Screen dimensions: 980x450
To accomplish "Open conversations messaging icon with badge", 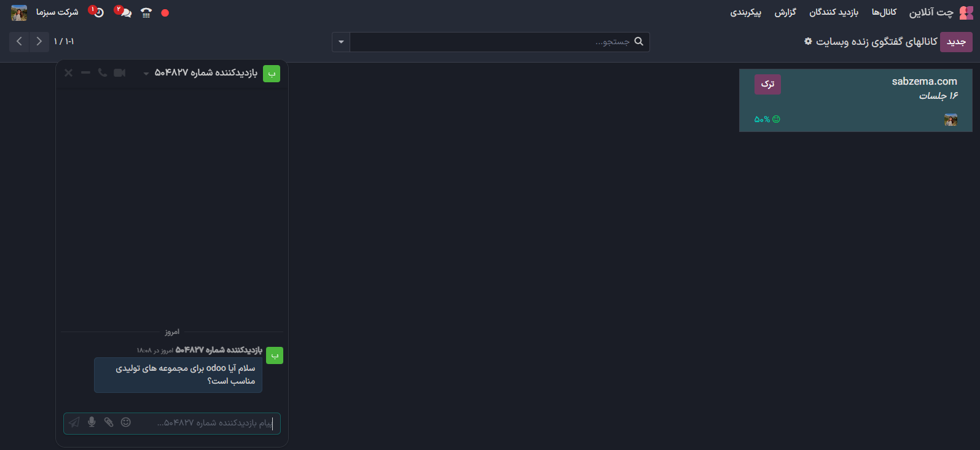I will click(125, 13).
